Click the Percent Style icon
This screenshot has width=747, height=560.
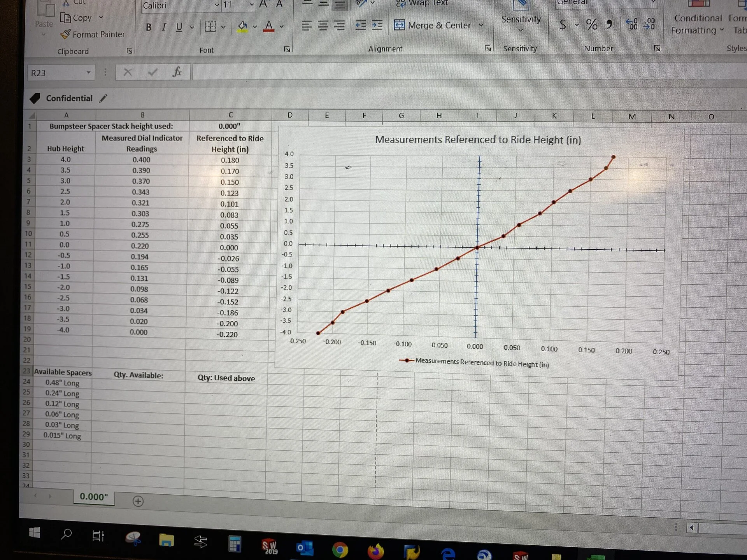592,24
